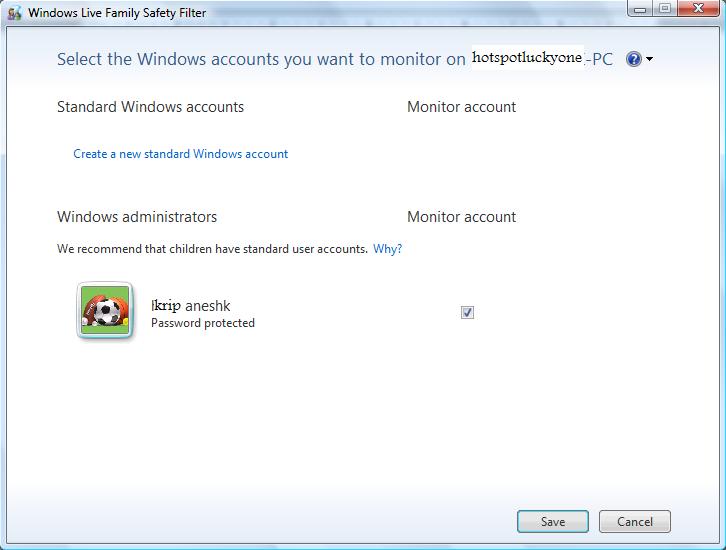Image resolution: width=726 pixels, height=550 pixels.
Task: Open Create a new standard Windows account
Action: (x=181, y=154)
